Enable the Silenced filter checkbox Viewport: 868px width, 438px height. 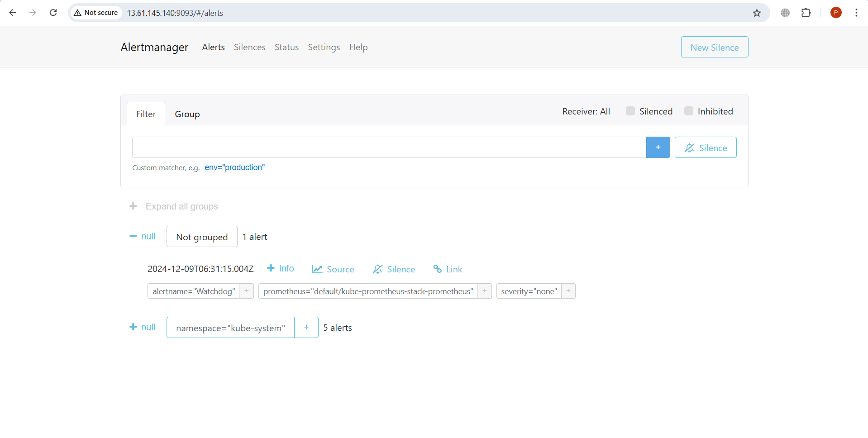tap(630, 110)
